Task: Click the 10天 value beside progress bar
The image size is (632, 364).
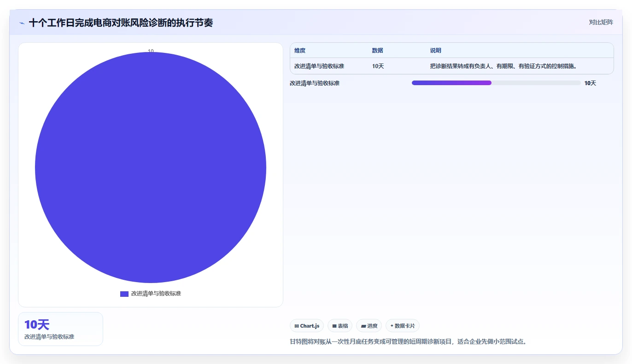Action: (590, 83)
